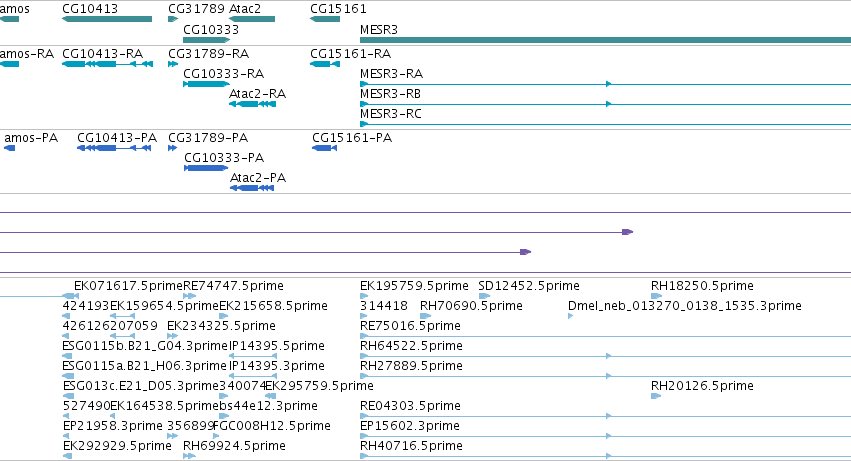Open the MESR3-RA transcript label
The width and height of the screenshot is (851, 461).
coord(391,74)
